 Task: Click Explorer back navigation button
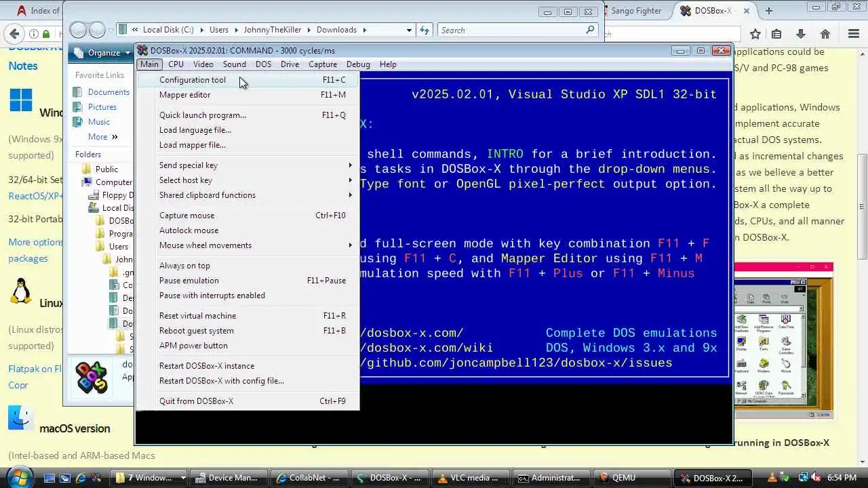pyautogui.click(x=79, y=30)
